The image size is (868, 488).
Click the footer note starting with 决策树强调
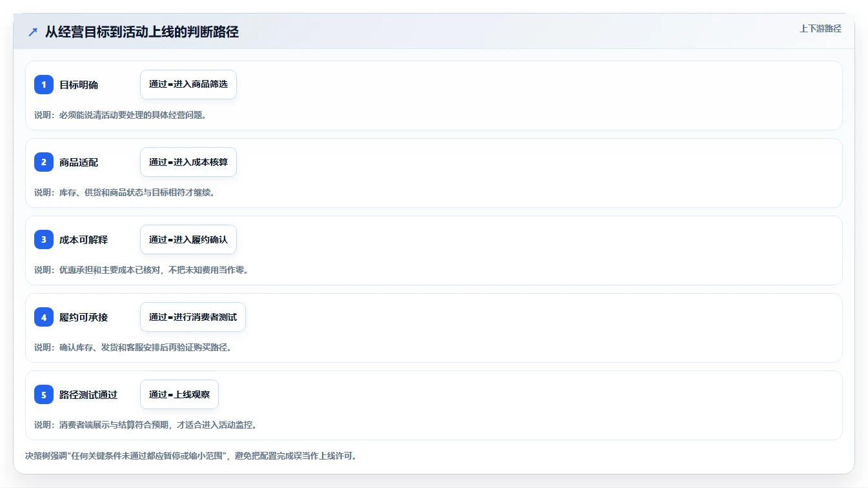pyautogui.click(x=191, y=456)
